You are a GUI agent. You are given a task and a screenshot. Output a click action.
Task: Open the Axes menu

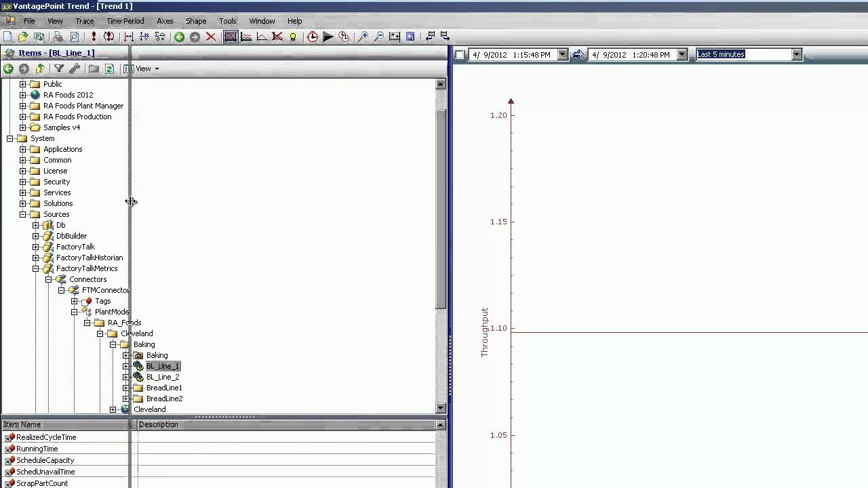(x=165, y=21)
